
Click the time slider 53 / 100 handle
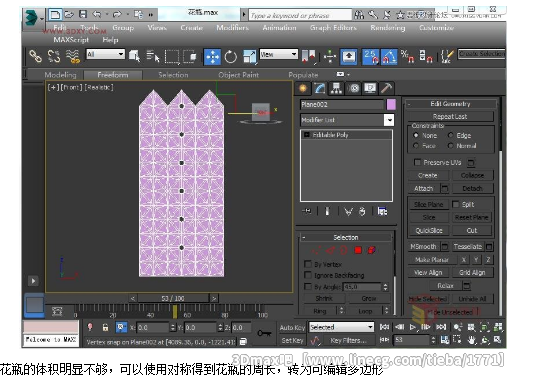pyautogui.click(x=173, y=298)
